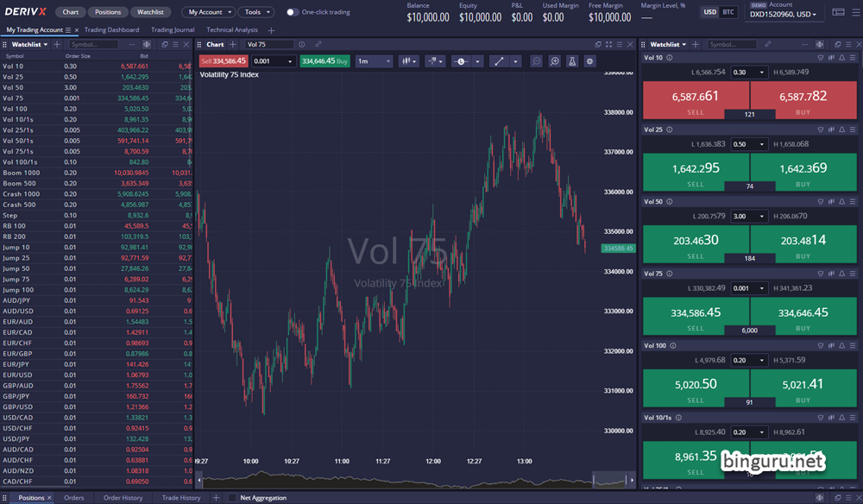
Task: Open the Order History tab
Action: click(x=123, y=498)
